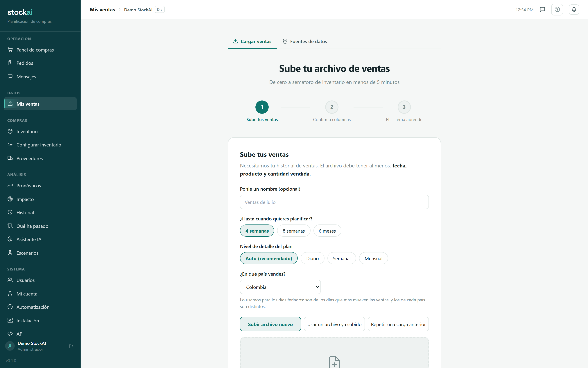The image size is (588, 368).
Task: Click the Impacto target icon
Action: pyautogui.click(x=10, y=199)
